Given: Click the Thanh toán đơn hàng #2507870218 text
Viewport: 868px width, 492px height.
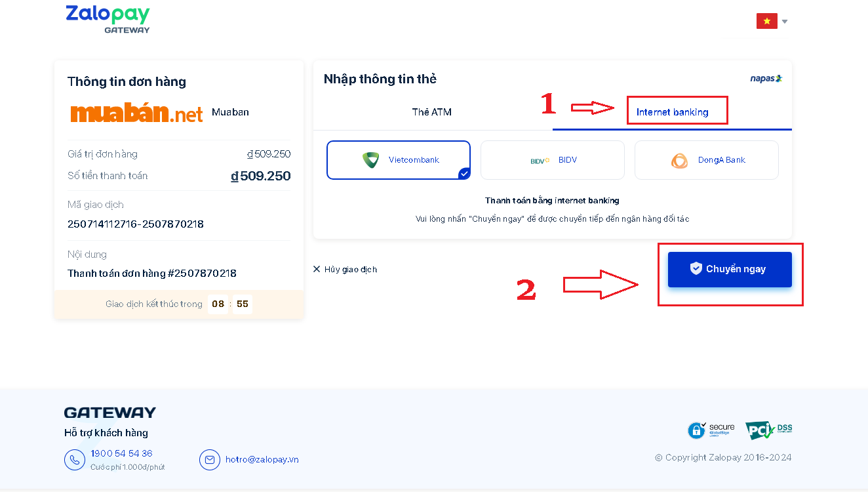Looking at the screenshot, I should [152, 274].
